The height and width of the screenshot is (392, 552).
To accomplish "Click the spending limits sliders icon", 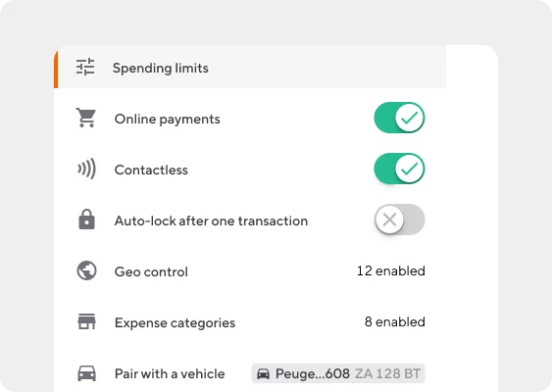I will click(x=85, y=67).
